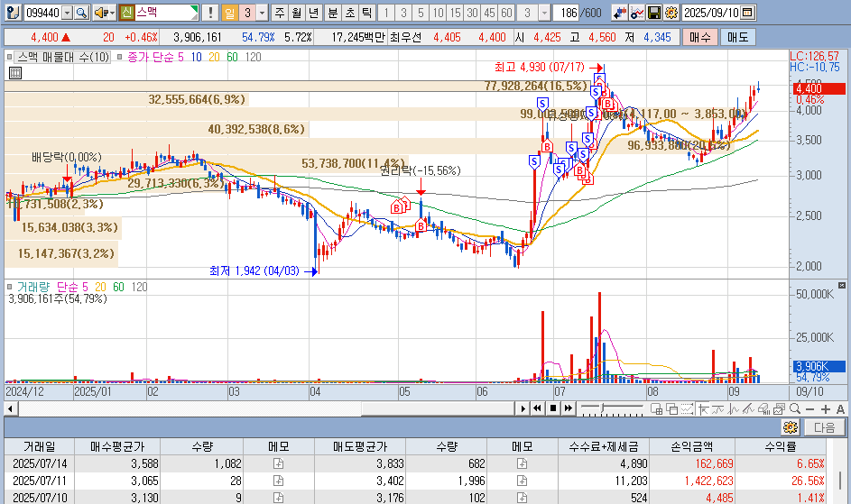Click the magnifier zoom icon in chart toolbar

coord(795,409)
